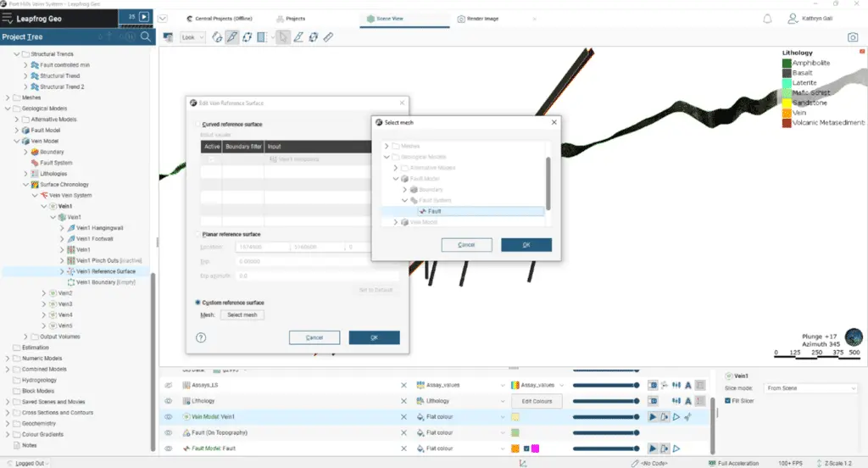Click the magenta swatch in Fault Model row
Image resolution: width=868 pixels, height=468 pixels.
click(536, 448)
